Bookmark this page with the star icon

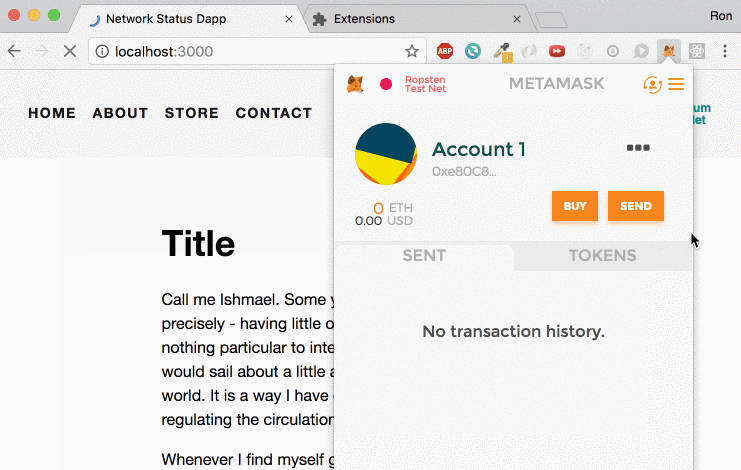pos(411,51)
